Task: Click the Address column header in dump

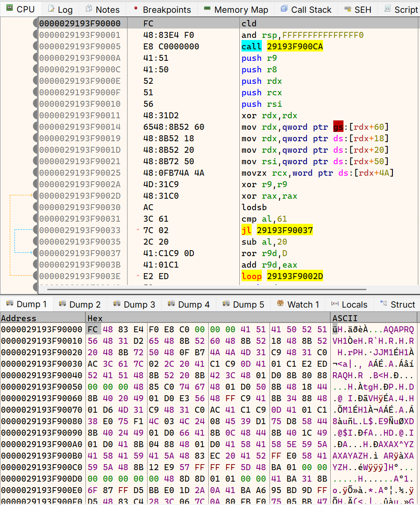Action: [43, 318]
